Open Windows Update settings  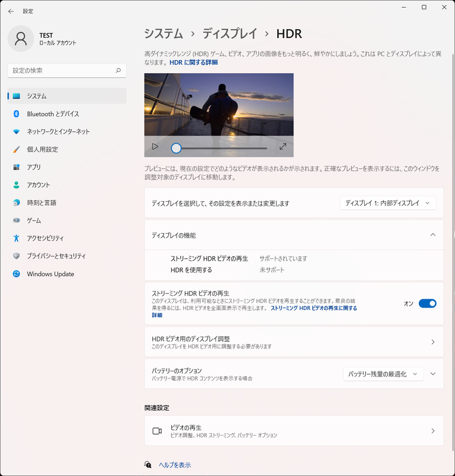tap(67, 274)
